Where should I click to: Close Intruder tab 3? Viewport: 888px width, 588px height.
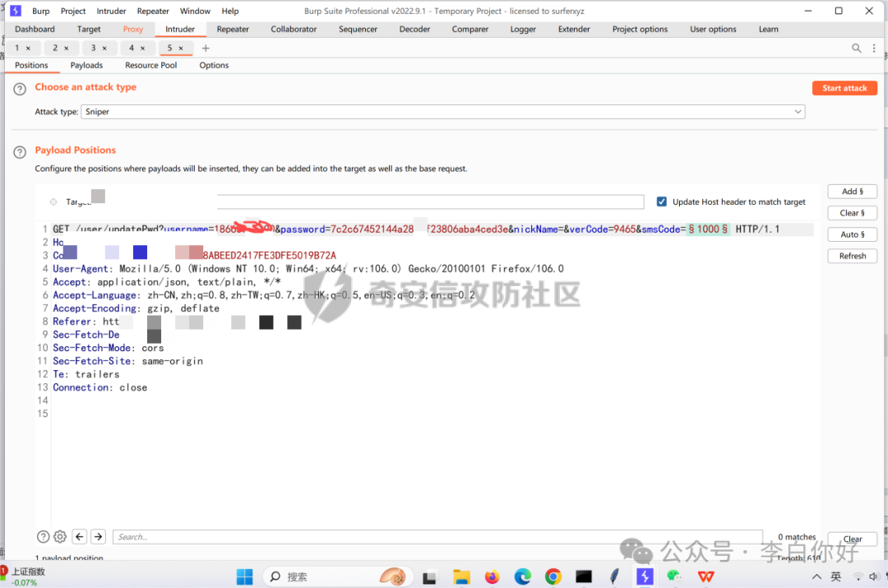pos(104,49)
